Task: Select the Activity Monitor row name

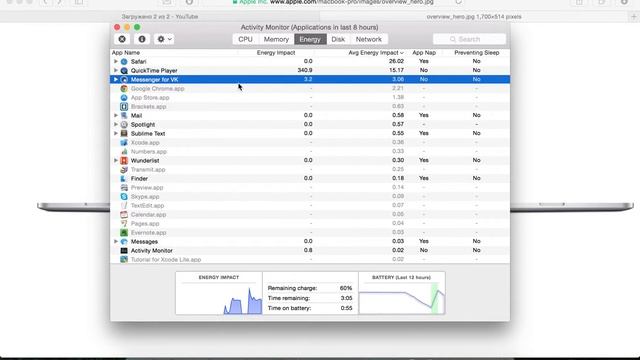Action: tap(151, 251)
